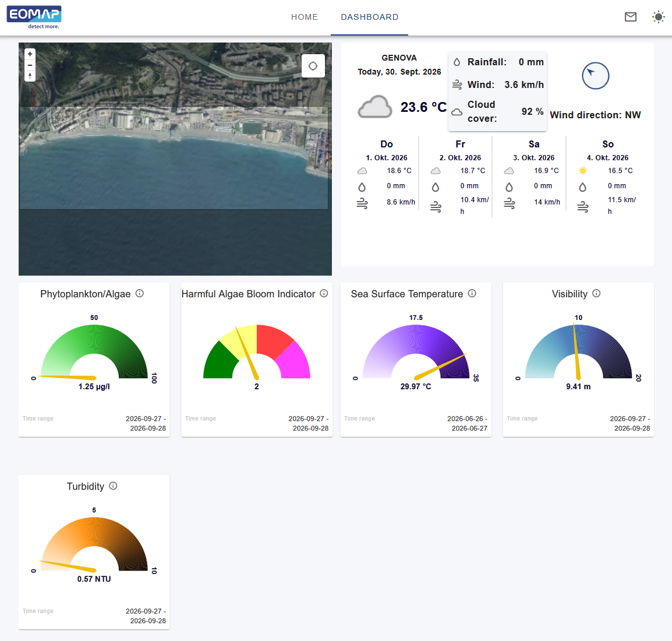Click the 92 % cloud cover value
Screen dimensions: 672x641
point(532,111)
